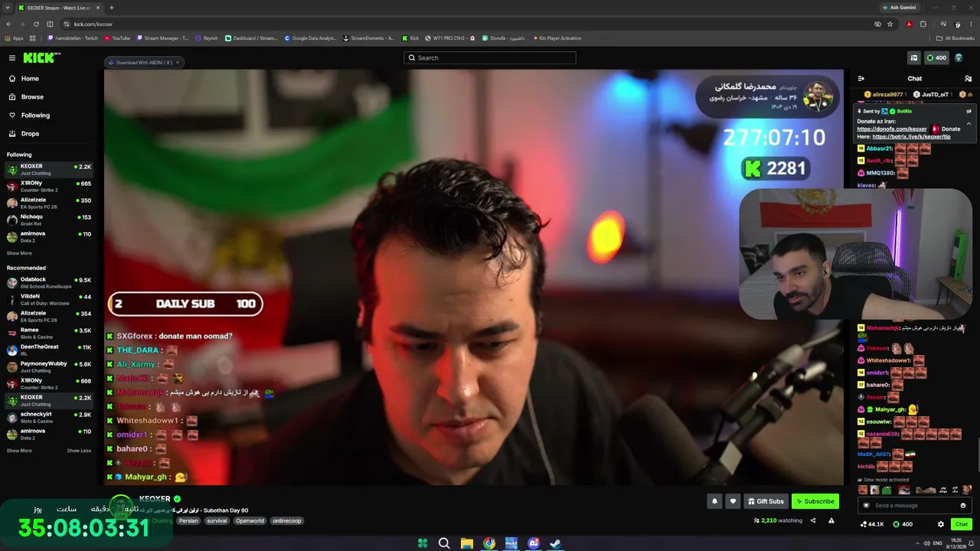Image resolution: width=980 pixels, height=551 pixels.
Task: Open Windows Start menu
Action: click(x=423, y=543)
